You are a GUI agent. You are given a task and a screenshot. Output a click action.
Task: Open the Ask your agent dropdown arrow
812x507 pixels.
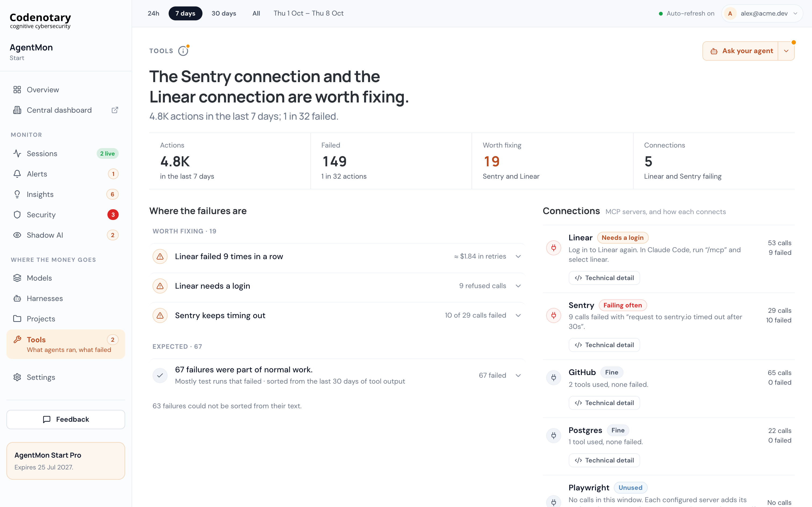pyautogui.click(x=786, y=51)
